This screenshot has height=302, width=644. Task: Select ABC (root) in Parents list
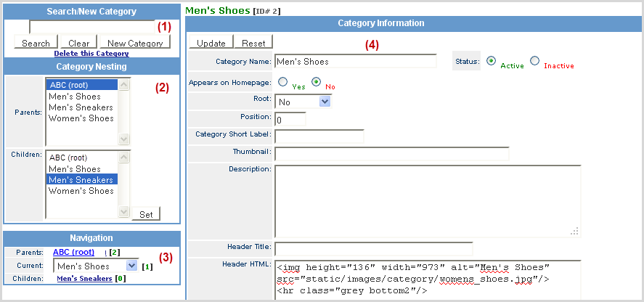pyautogui.click(x=81, y=85)
